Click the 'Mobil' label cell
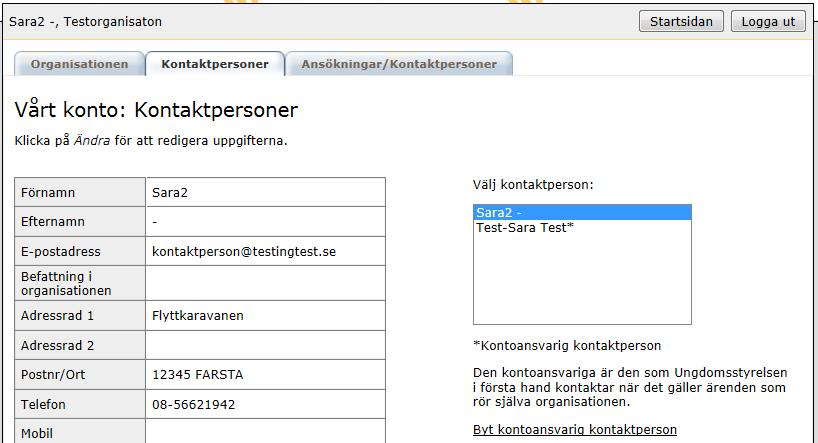 click(x=80, y=432)
